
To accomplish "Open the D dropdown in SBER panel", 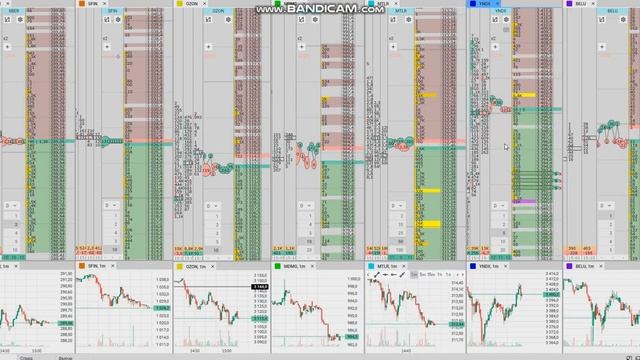I will coord(11,205).
